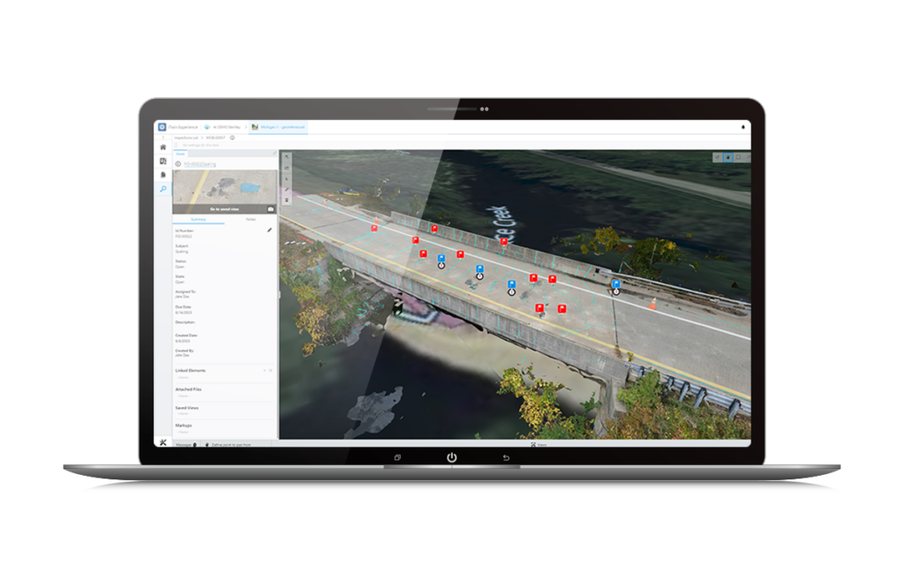Viewport: 904px width, 588px height.
Task: Click the back circle arrow beside issue title
Action: (x=178, y=163)
